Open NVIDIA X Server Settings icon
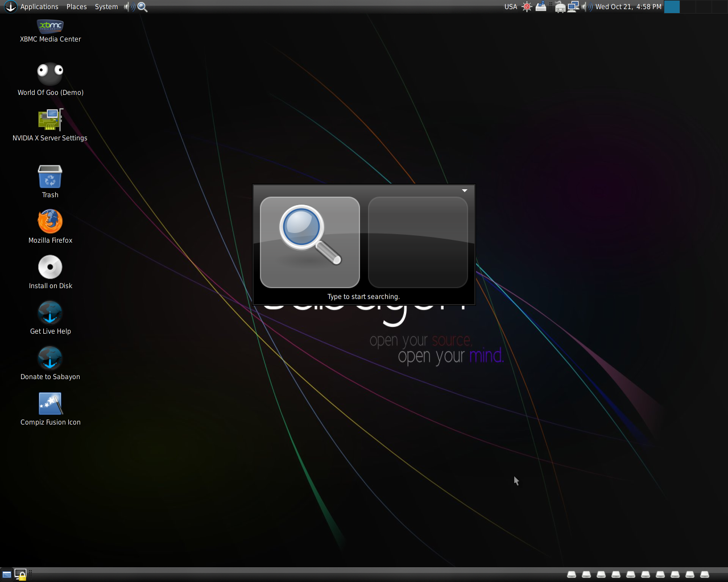 [x=50, y=120]
